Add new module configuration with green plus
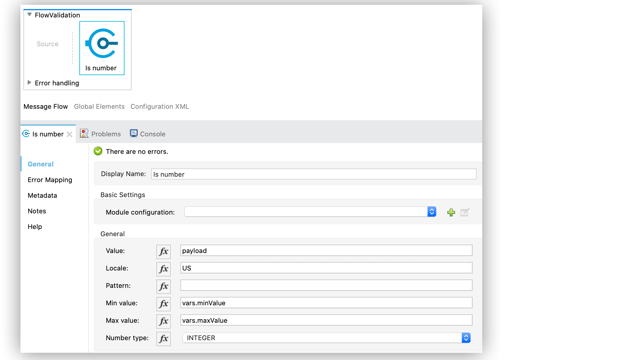 coord(451,212)
